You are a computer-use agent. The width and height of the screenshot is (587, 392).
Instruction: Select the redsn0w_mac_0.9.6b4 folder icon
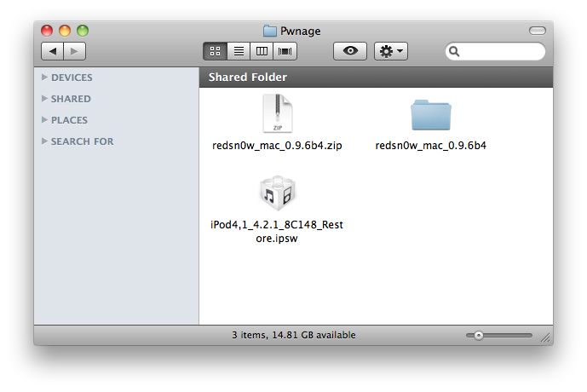tap(431, 115)
